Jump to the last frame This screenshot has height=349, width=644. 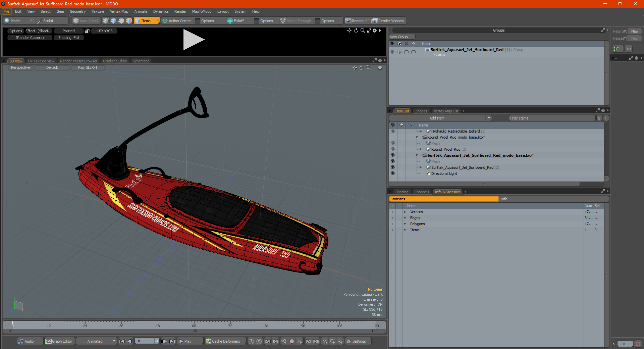(172, 341)
